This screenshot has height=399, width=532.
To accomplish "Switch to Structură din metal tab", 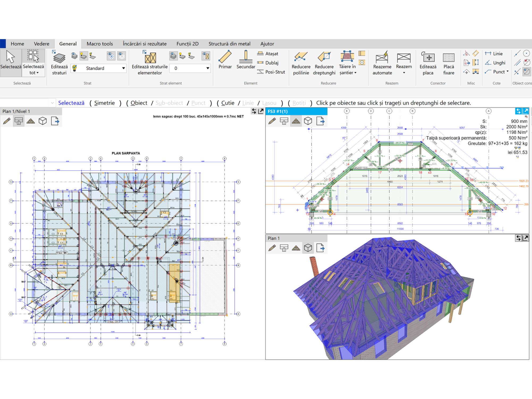I will (229, 44).
